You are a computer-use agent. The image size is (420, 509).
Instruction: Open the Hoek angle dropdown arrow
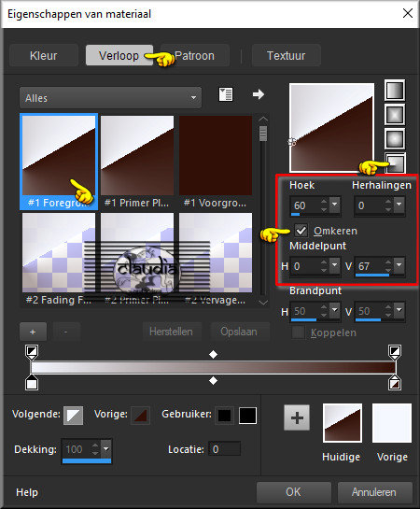pyautogui.click(x=335, y=205)
